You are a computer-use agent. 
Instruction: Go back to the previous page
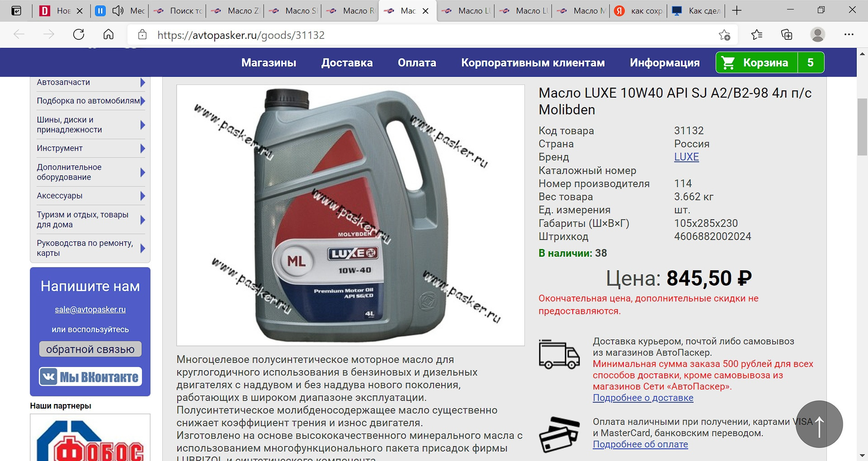(x=19, y=34)
